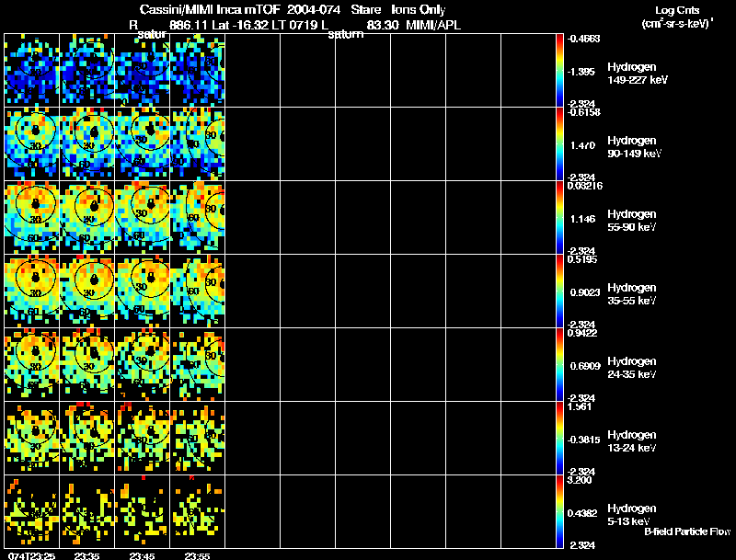View the 13-24 keV image at 23:55
Screen dimensions: 736x560
[x=198, y=439]
